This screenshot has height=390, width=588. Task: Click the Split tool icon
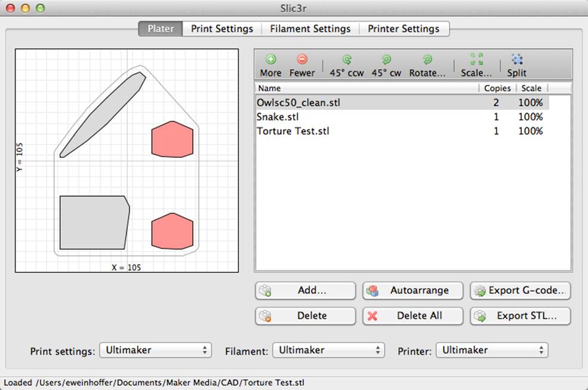point(517,59)
